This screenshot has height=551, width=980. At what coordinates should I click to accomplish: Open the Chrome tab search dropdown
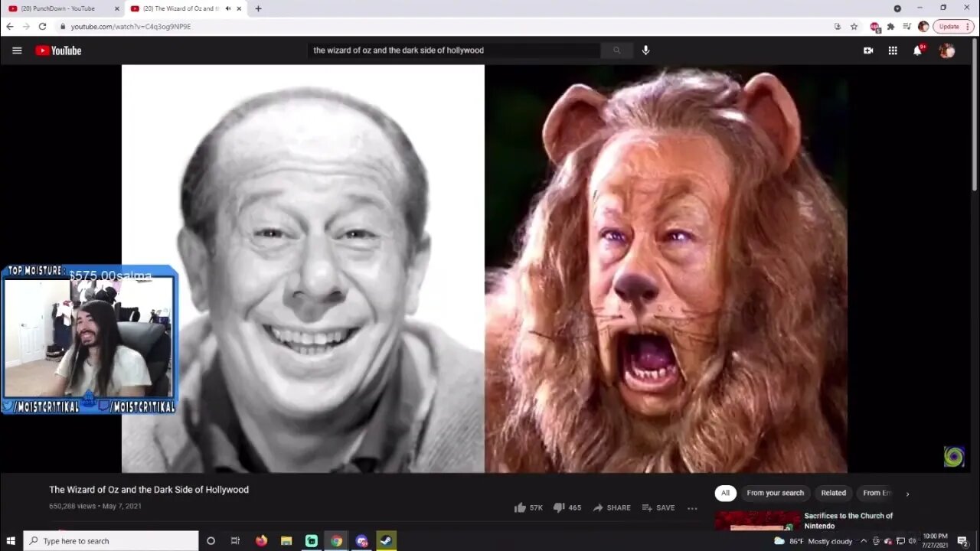click(x=897, y=8)
